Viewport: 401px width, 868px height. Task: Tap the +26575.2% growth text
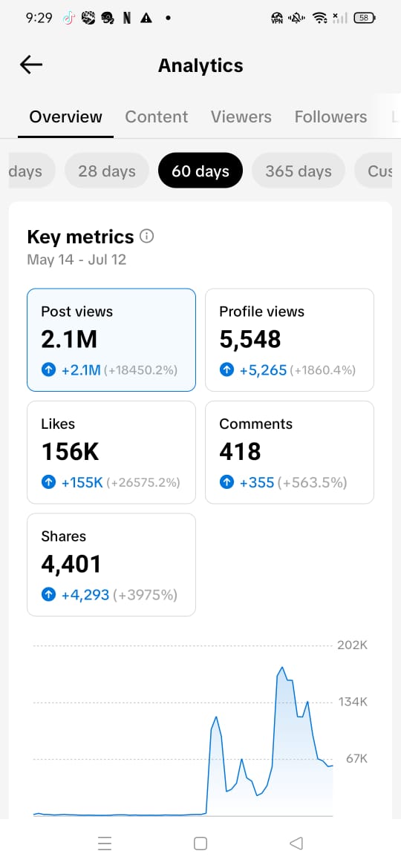tap(143, 483)
